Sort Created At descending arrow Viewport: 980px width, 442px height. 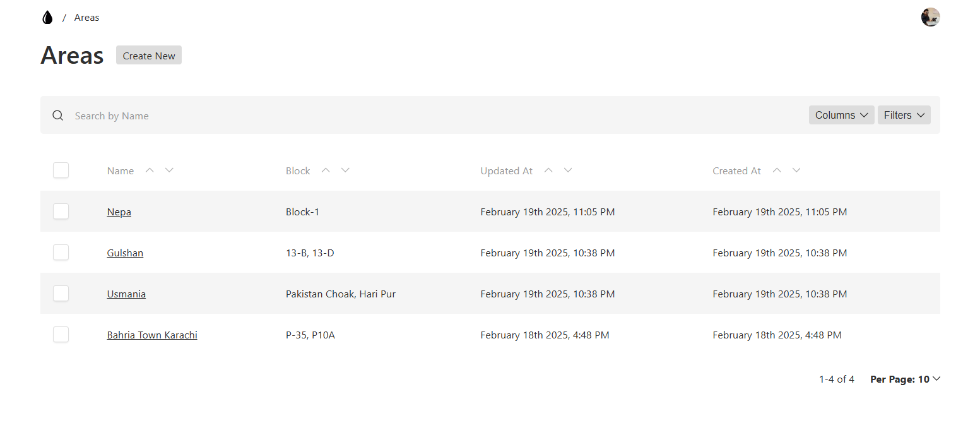[796, 170]
